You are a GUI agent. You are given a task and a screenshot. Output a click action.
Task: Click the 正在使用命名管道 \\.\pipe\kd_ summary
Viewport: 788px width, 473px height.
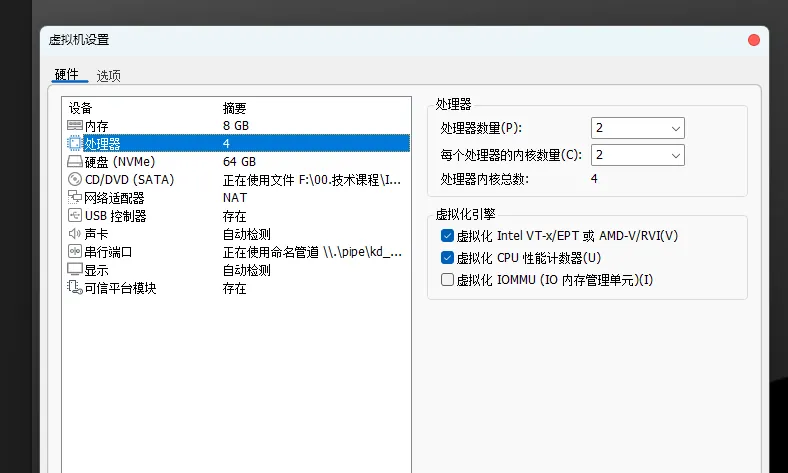(312, 252)
